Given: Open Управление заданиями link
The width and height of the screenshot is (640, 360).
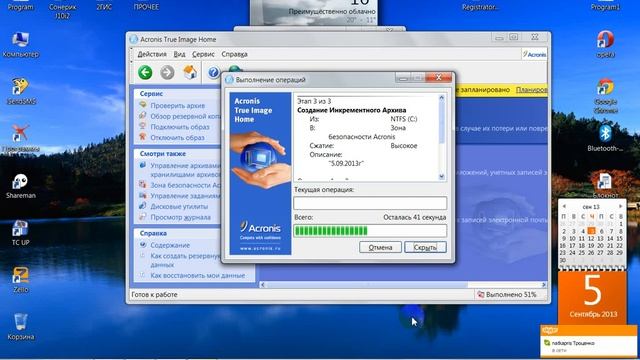Looking at the screenshot, I should tap(185, 196).
